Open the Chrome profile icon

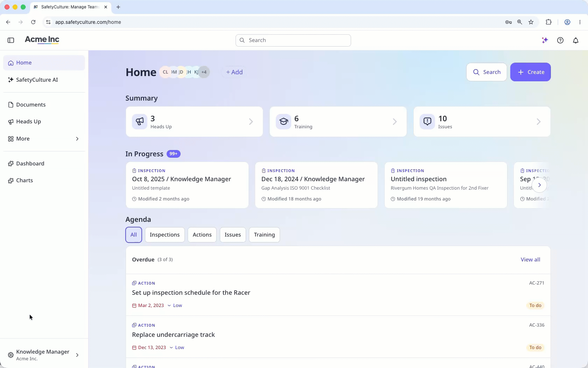coord(567,22)
